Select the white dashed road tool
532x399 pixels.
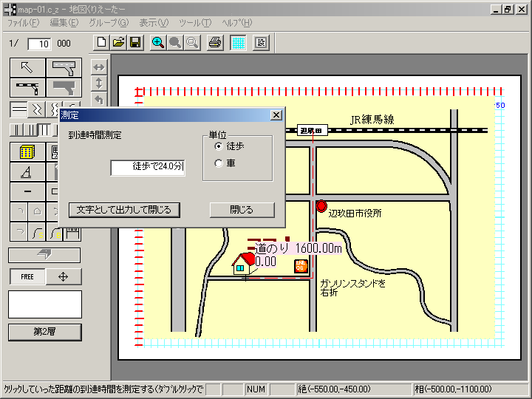tap(64, 68)
